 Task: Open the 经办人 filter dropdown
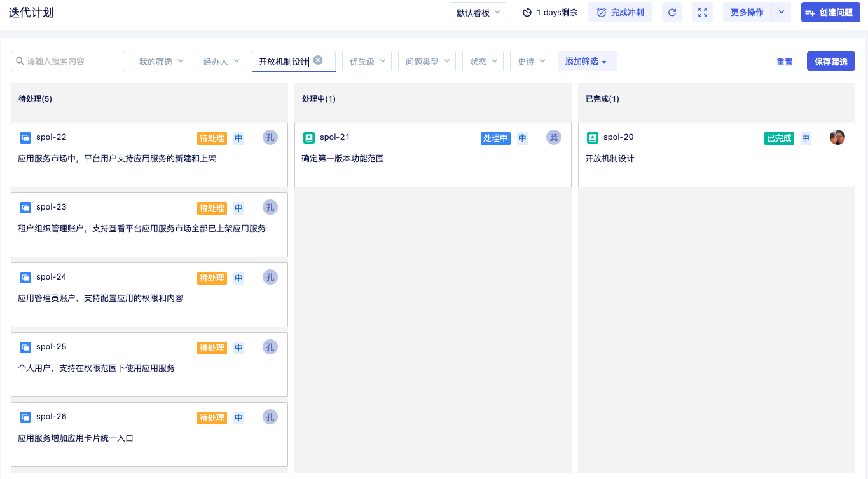click(221, 61)
